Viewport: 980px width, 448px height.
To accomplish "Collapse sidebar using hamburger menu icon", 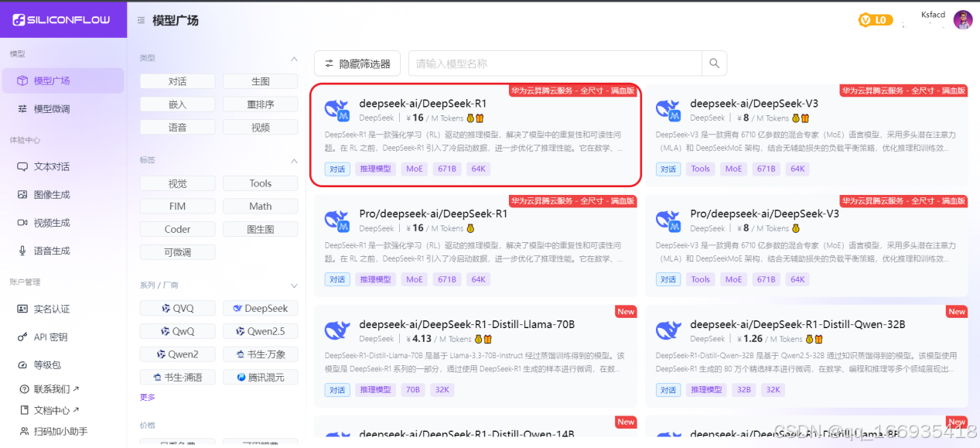I will pyautogui.click(x=141, y=20).
